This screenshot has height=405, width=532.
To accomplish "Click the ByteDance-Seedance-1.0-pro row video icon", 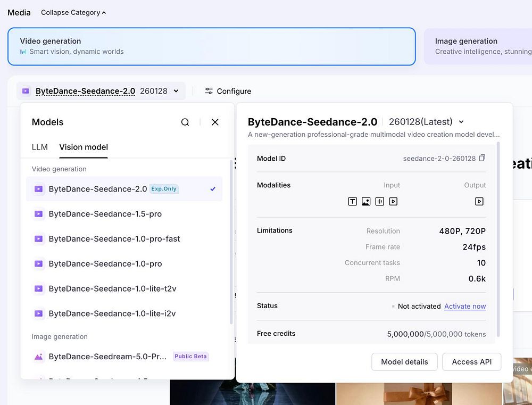I will (x=39, y=264).
